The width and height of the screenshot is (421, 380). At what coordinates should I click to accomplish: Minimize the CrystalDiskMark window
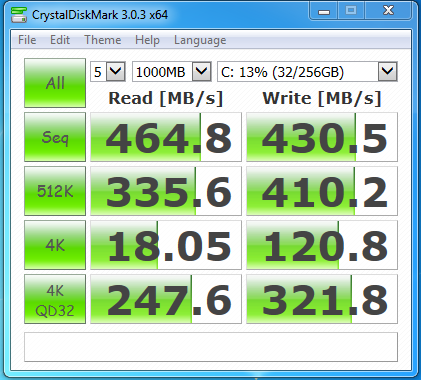pos(324,11)
